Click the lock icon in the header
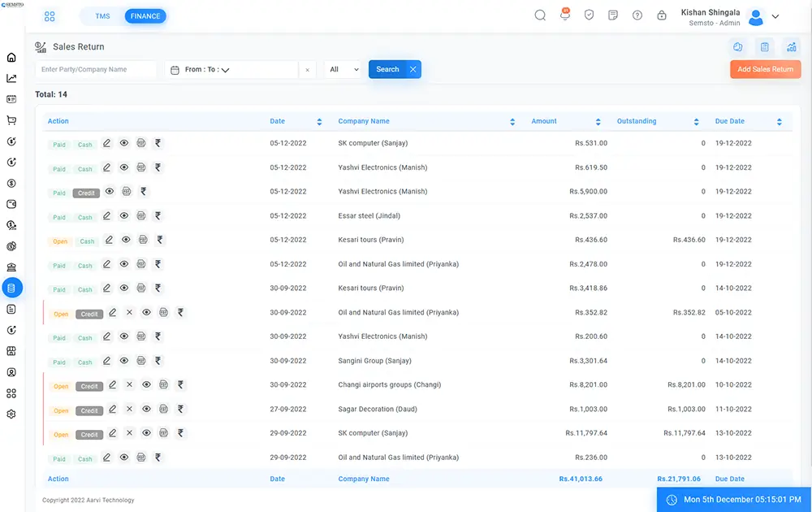812x512 pixels. (662, 15)
